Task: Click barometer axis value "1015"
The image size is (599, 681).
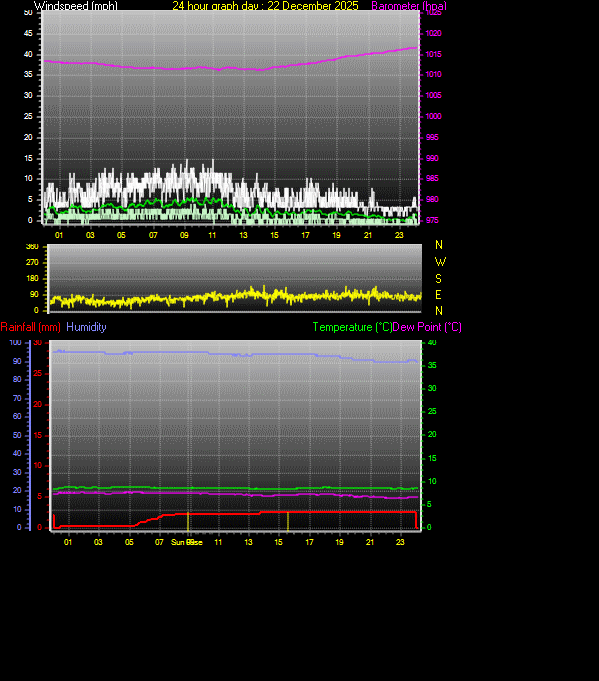Action: (x=434, y=54)
